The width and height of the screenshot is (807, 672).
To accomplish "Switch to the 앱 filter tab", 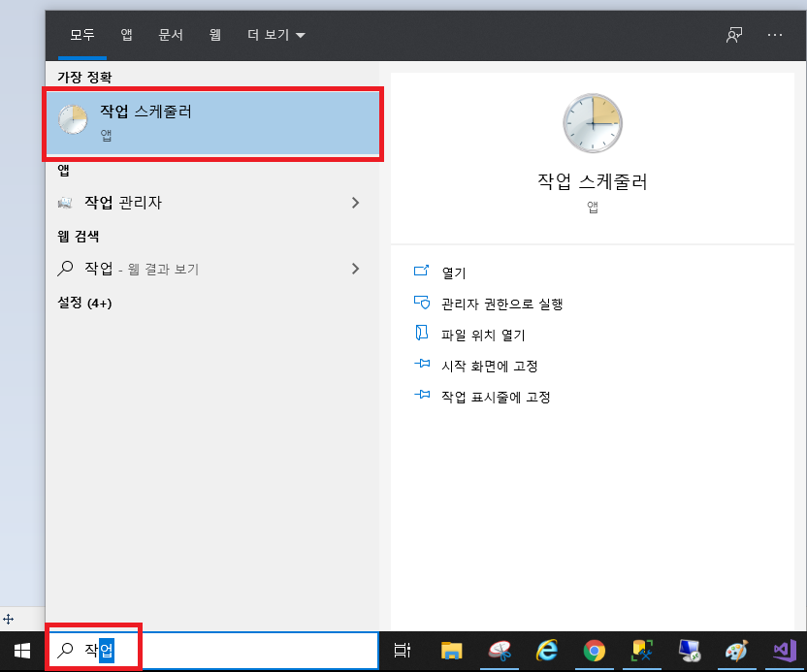I will (x=126, y=35).
